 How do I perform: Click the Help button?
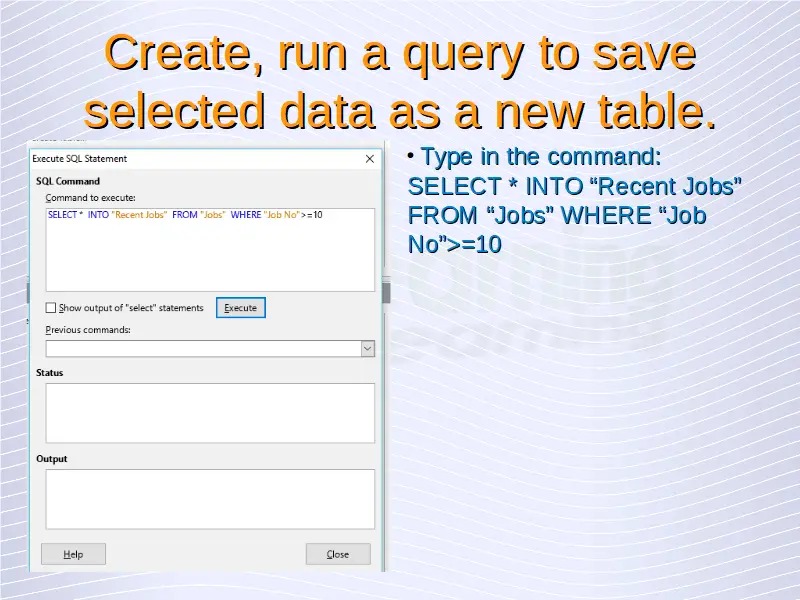click(73, 554)
